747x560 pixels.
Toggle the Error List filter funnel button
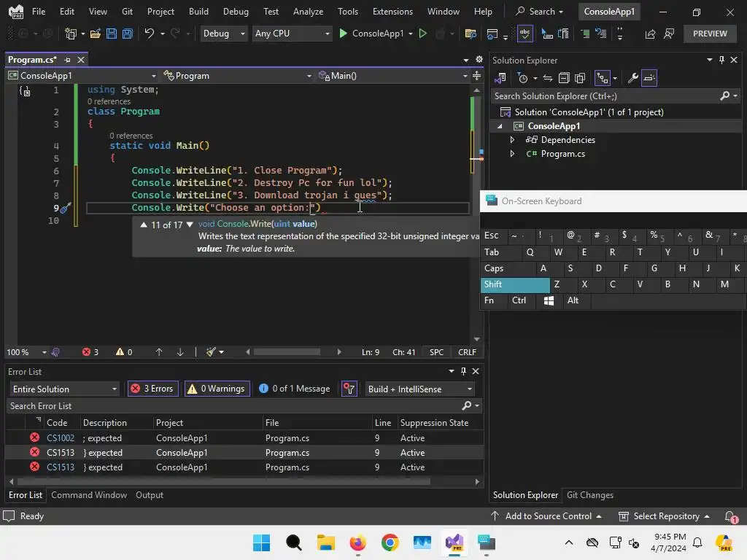click(x=349, y=389)
